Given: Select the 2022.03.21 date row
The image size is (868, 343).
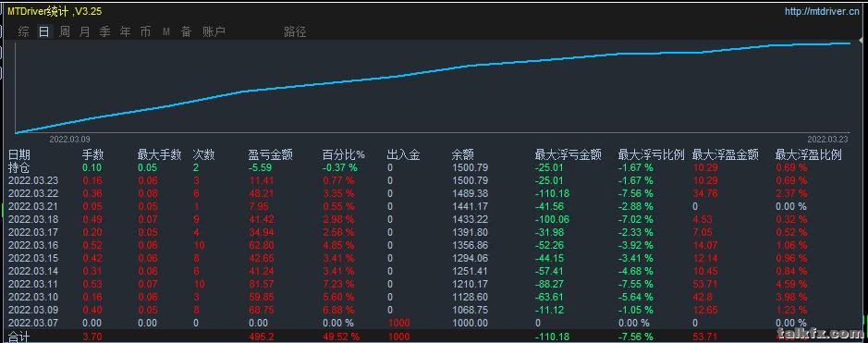Looking at the screenshot, I should tap(33, 206).
